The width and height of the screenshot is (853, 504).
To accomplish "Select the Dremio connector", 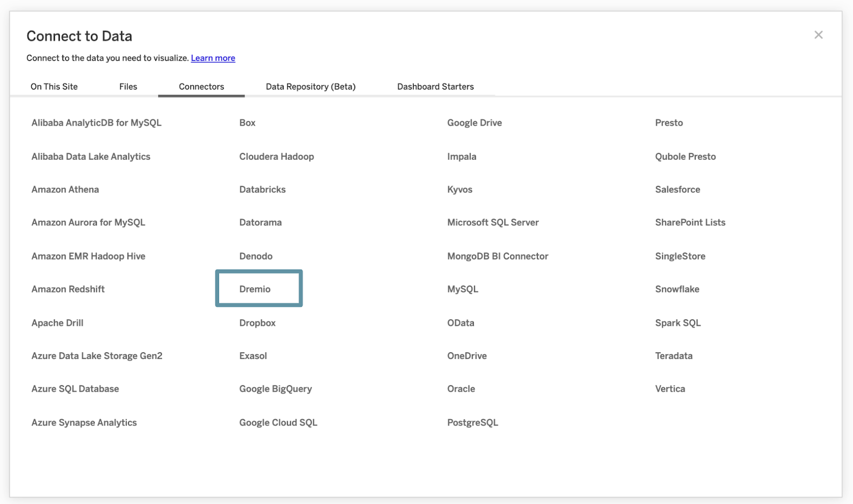I will [x=259, y=288].
